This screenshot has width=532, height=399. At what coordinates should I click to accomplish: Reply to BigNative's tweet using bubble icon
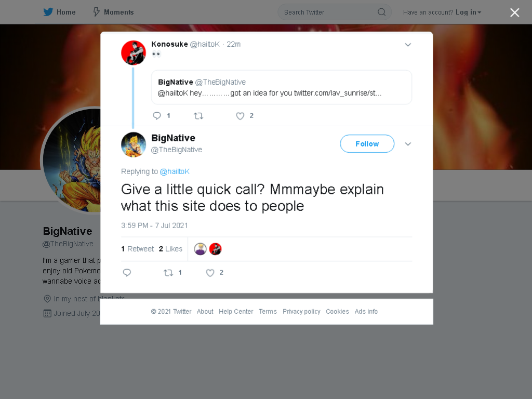click(x=127, y=273)
